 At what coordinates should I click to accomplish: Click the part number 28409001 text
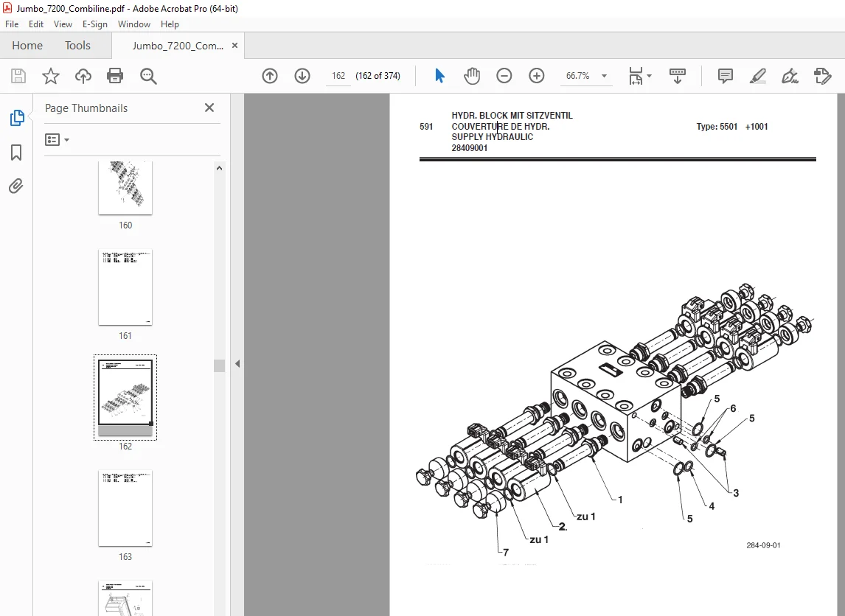470,148
